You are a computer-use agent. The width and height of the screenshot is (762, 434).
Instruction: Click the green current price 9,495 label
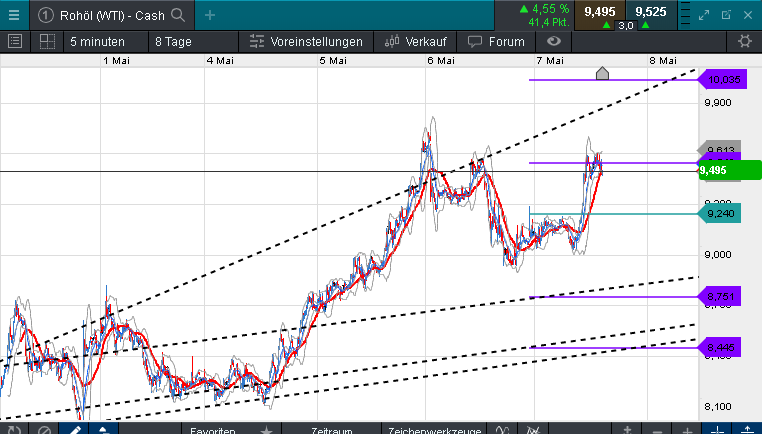pyautogui.click(x=730, y=171)
